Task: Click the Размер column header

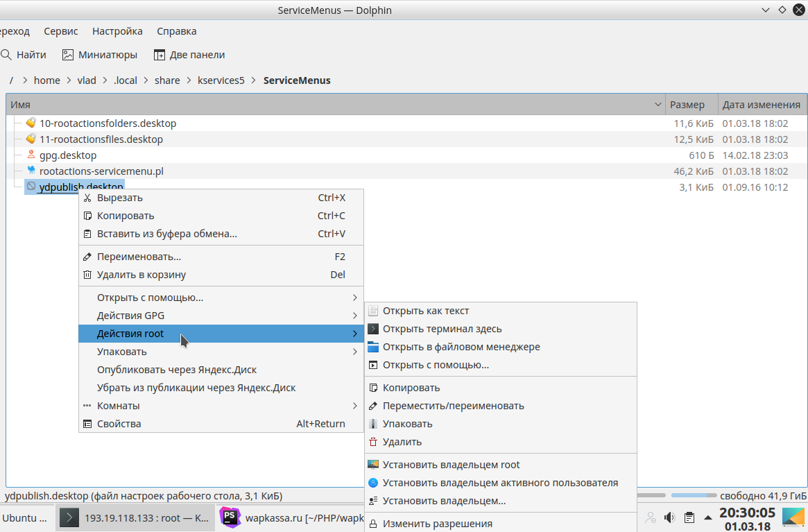Action: 691,105
